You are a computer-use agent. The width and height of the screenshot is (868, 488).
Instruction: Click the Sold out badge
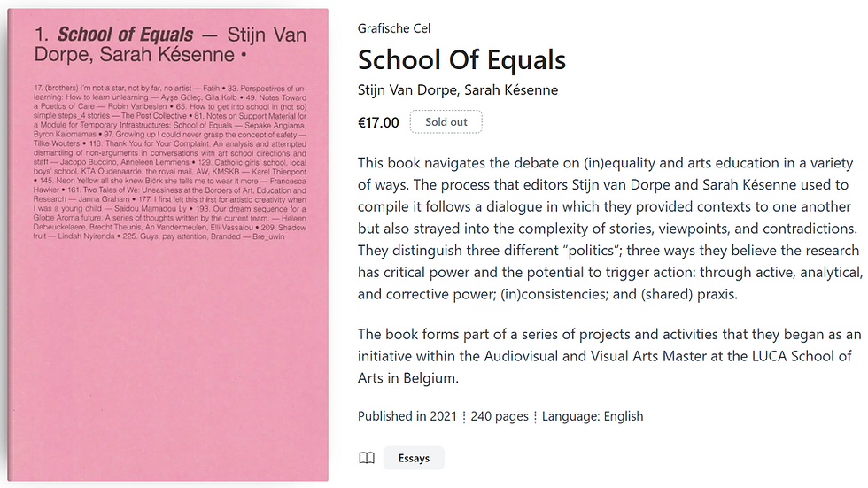pos(446,121)
